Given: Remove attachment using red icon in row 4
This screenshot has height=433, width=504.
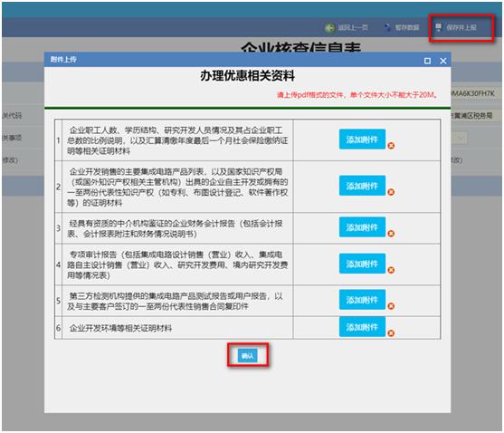Looking at the screenshot, I should [391, 270].
